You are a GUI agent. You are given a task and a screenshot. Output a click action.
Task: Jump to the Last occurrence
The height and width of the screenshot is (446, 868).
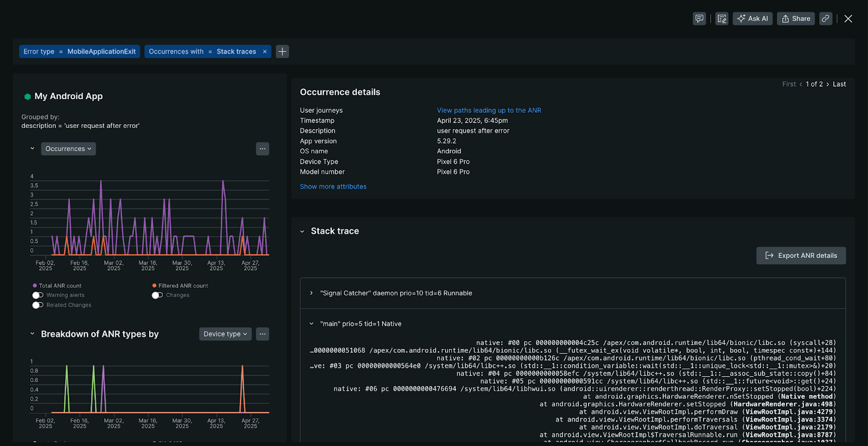[x=839, y=84]
